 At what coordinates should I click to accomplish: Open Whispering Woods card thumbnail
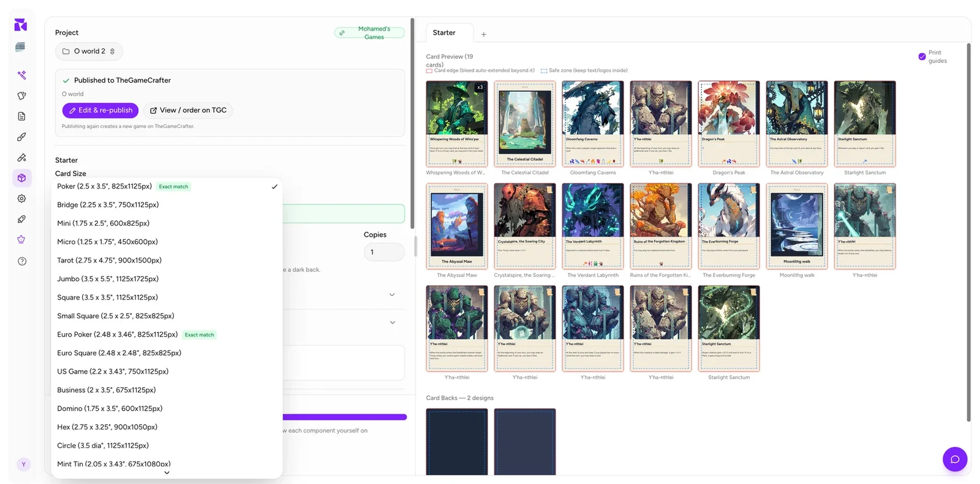tap(457, 124)
